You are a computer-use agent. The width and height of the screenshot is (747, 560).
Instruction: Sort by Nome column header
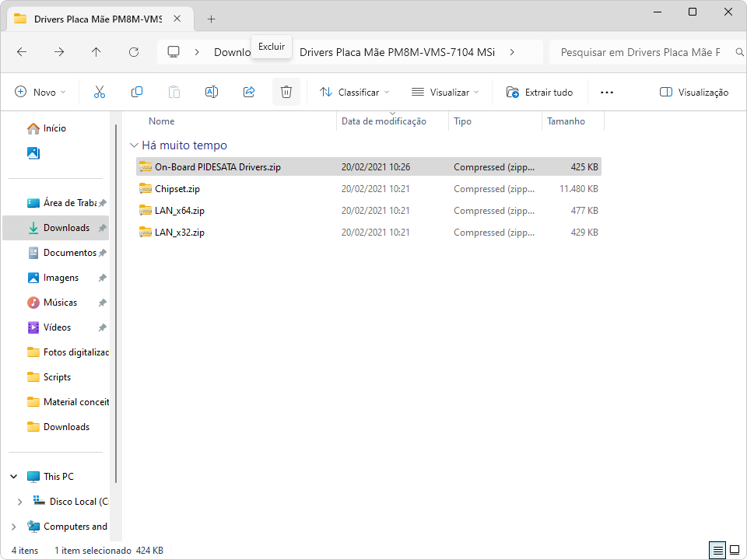point(162,121)
